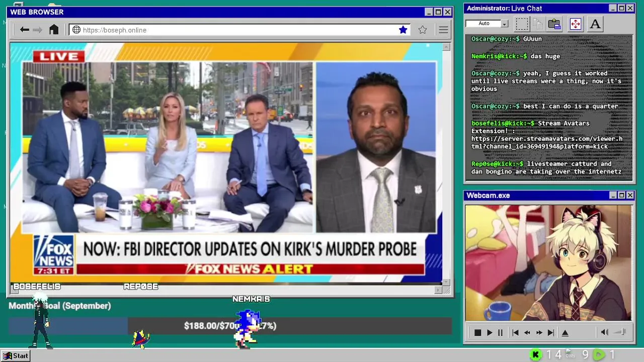This screenshot has height=362, width=644.
Task: Click play in Webcam.exe player
Action: tap(490, 332)
